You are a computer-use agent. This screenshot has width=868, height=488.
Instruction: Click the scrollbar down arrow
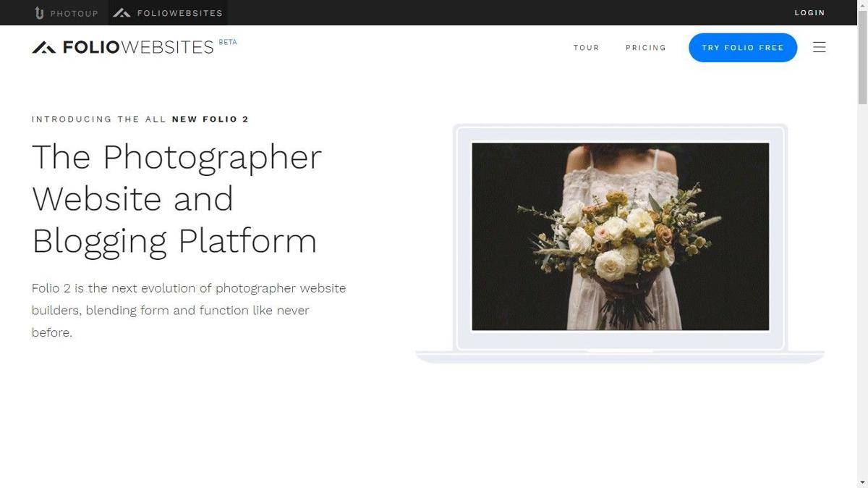click(x=862, y=482)
